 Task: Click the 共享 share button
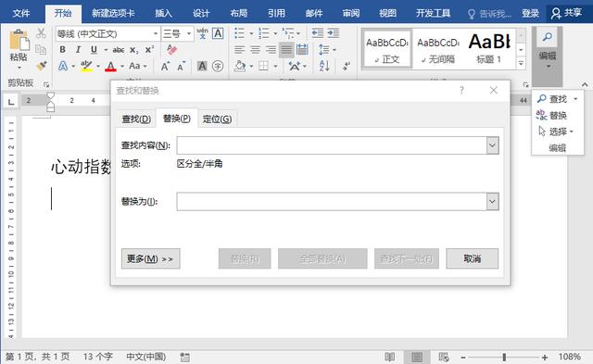tap(566, 13)
